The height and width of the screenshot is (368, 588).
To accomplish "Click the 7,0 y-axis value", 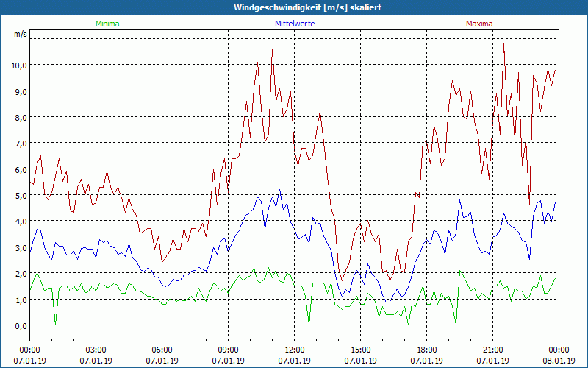I will click(21, 144).
